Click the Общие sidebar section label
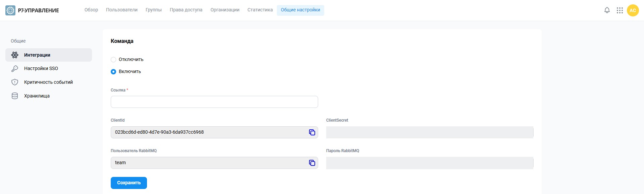The height and width of the screenshot is (194, 644). 18,41
